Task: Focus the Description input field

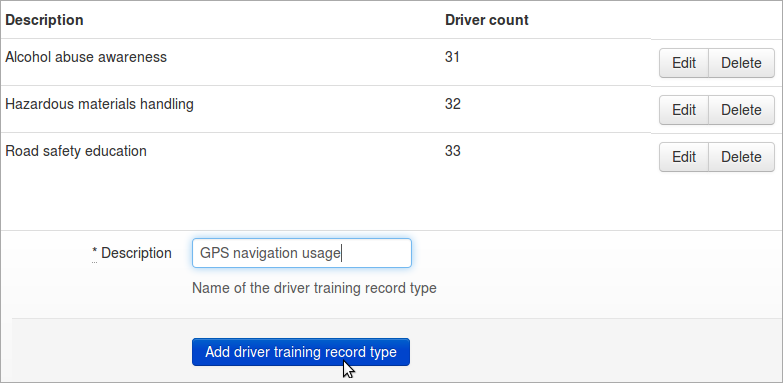Action: (x=302, y=253)
